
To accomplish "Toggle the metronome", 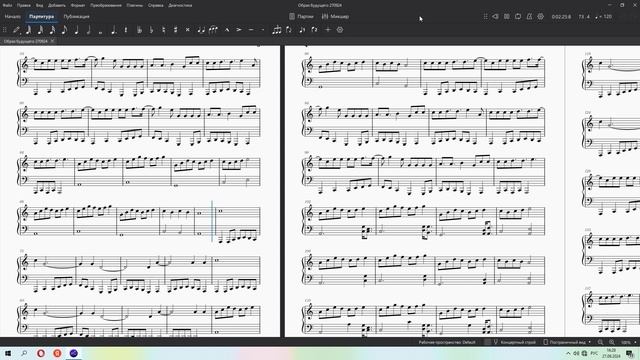I will pyautogui.click(x=529, y=16).
